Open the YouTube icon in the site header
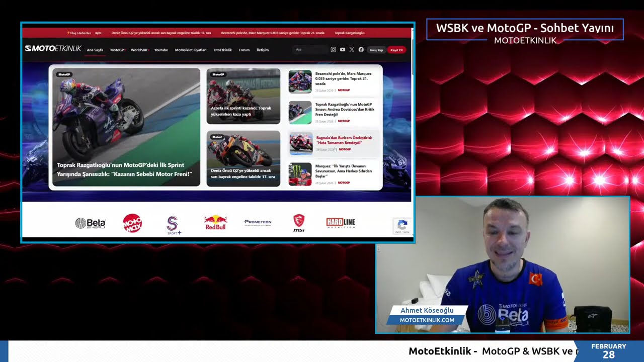The width and height of the screenshot is (644, 362). [343, 50]
